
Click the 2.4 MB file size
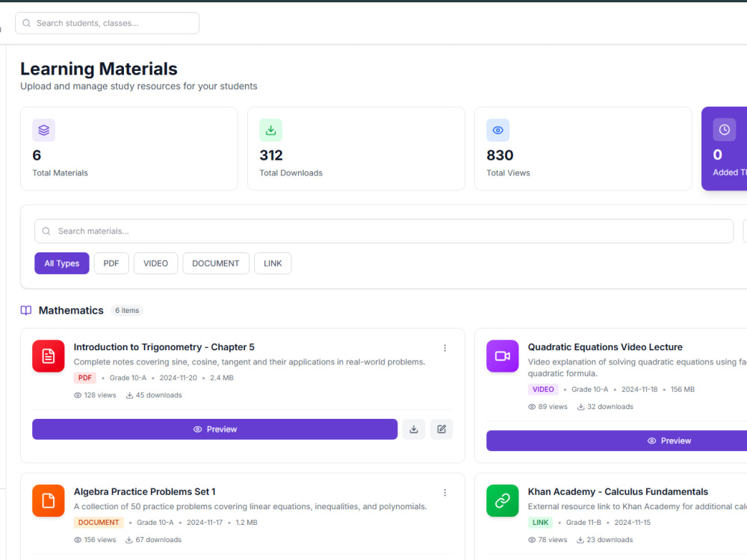pos(222,378)
